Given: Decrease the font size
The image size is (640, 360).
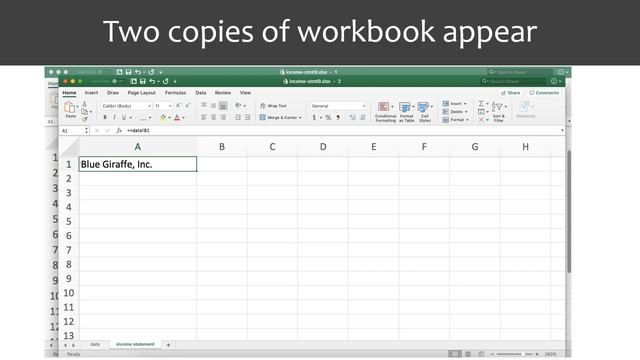Looking at the screenshot, I should (188, 106).
